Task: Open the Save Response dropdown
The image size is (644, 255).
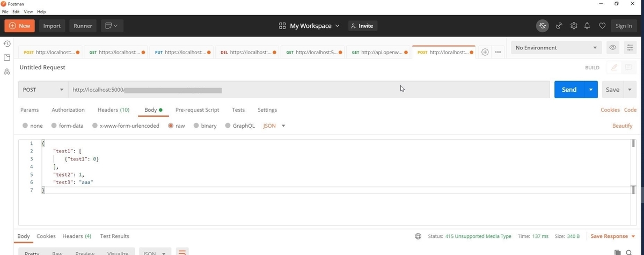Action: tap(613, 236)
